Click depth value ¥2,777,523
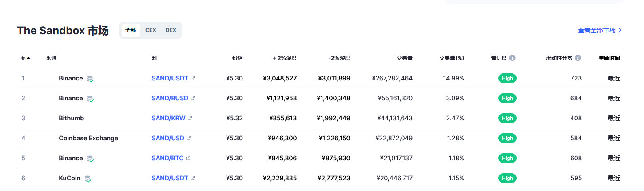644x191 pixels. [x=334, y=178]
